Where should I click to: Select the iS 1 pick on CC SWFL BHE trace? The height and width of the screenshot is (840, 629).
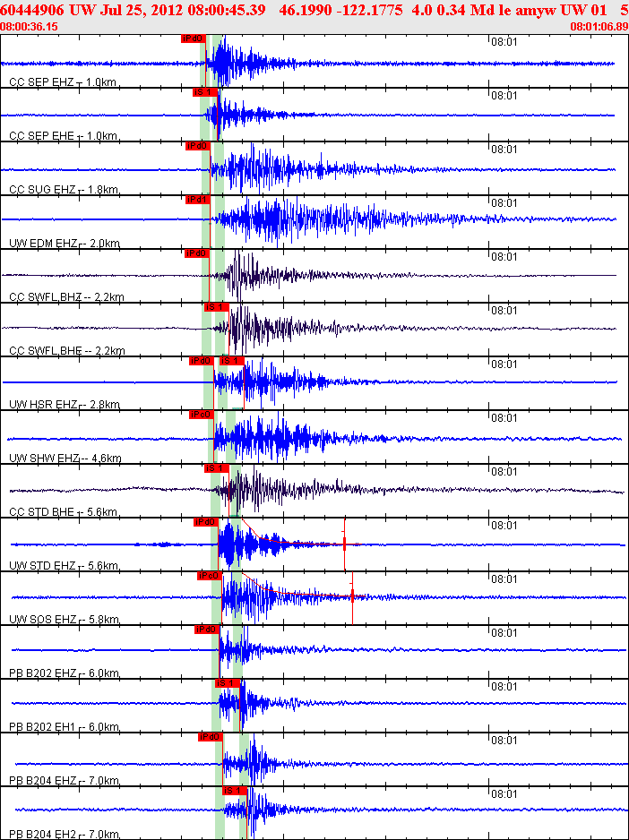[217, 307]
